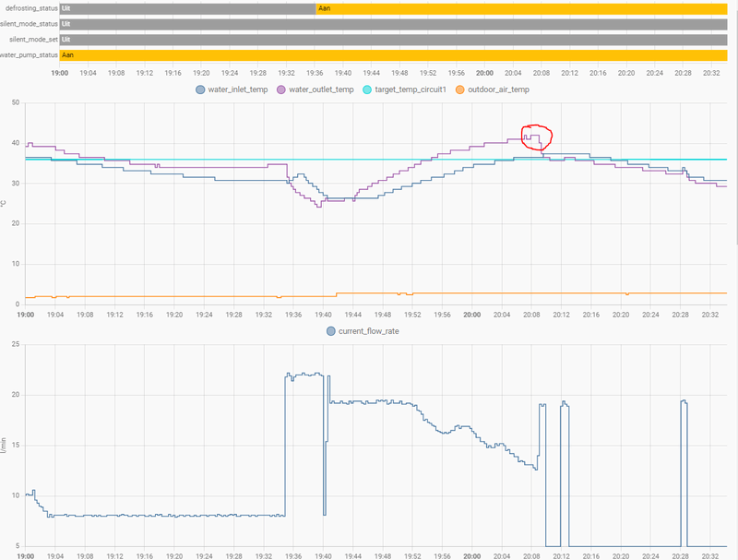Click the 20:00 tick on status timeline axis
This screenshot has height=560, width=738.
click(484, 73)
